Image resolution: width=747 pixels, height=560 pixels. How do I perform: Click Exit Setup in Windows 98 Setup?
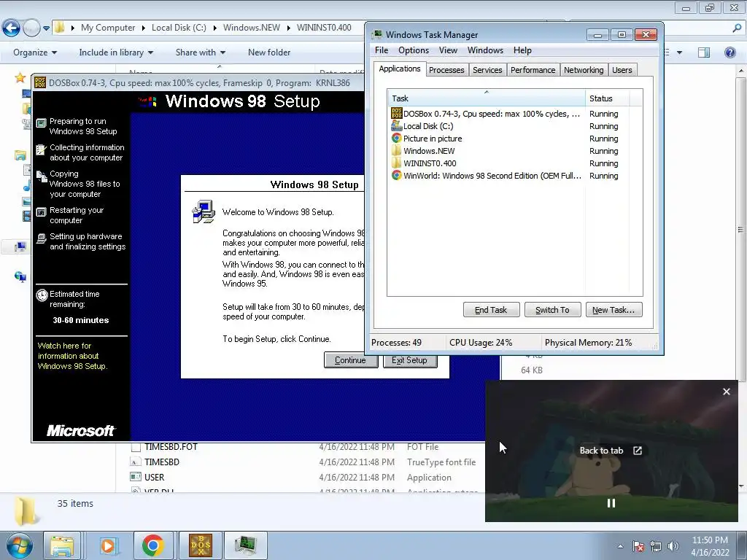[x=410, y=360]
